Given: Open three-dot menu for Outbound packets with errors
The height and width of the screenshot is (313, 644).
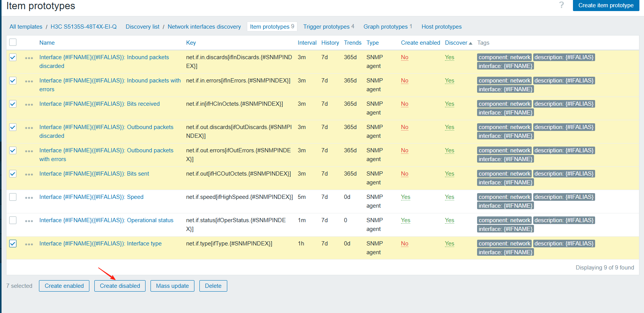Looking at the screenshot, I should [29, 151].
